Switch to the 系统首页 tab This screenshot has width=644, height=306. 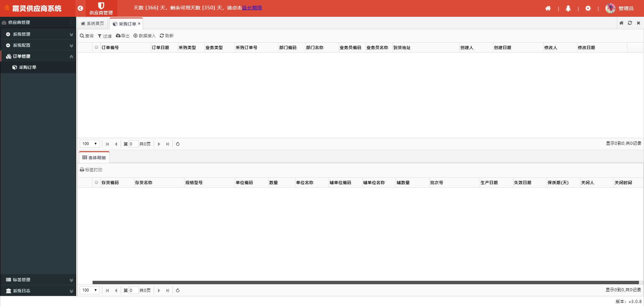[93, 24]
